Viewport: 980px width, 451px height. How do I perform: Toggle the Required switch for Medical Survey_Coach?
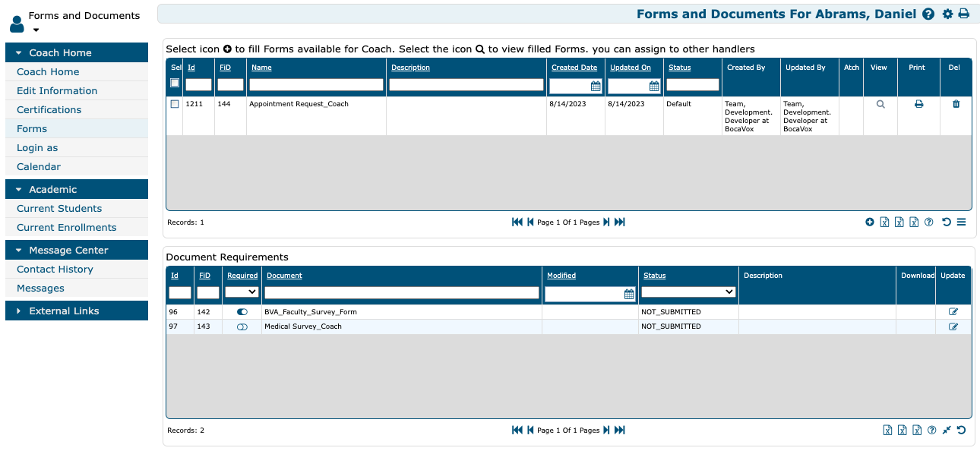242,326
